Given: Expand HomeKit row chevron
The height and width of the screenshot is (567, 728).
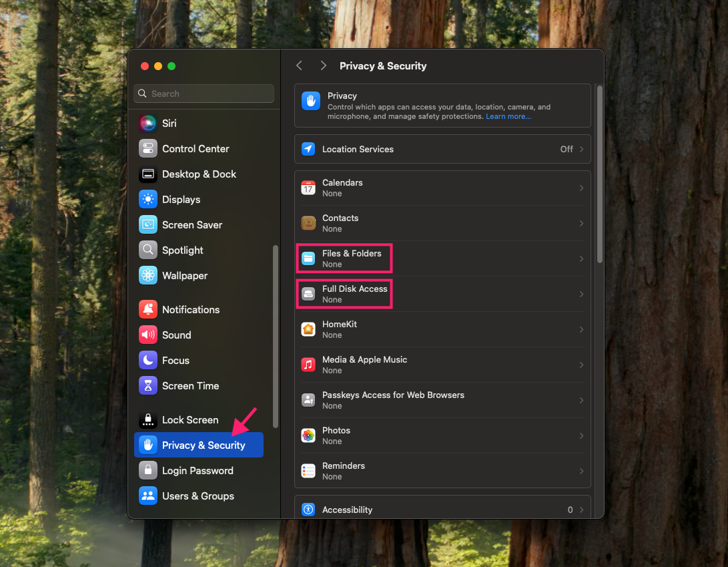Looking at the screenshot, I should (x=581, y=329).
